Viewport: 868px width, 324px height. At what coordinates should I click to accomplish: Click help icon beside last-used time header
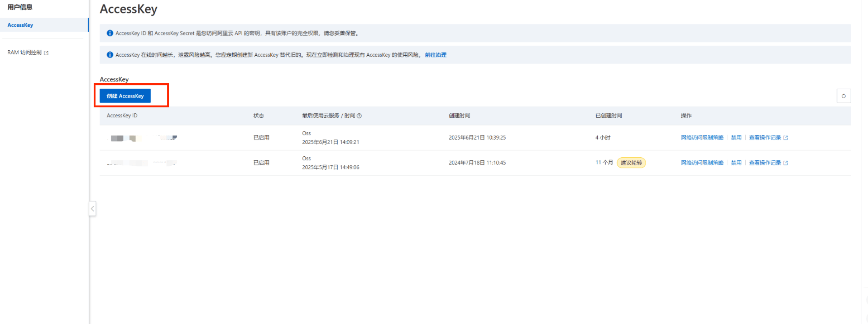tap(359, 116)
